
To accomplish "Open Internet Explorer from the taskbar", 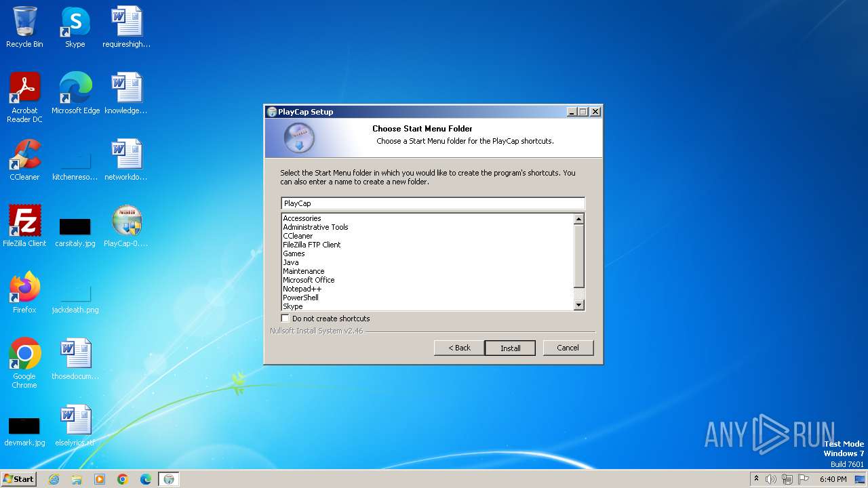I will (x=54, y=479).
